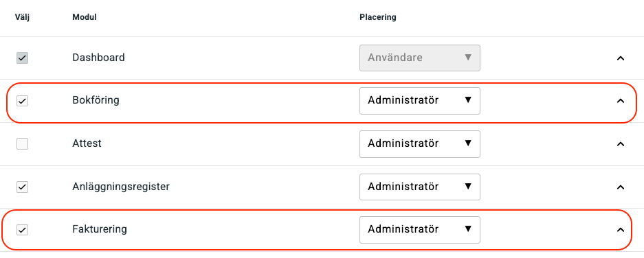644x258 pixels.
Task: Select the Bokföring module name
Action: 96,100
